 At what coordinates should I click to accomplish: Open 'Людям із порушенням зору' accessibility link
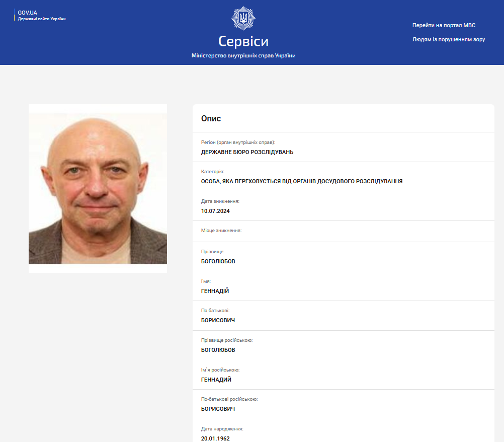click(448, 39)
